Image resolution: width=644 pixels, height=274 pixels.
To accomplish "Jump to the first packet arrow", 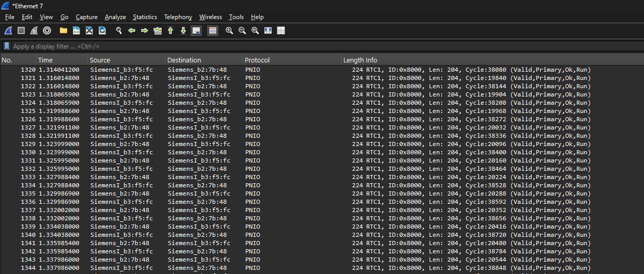I will point(170,30).
